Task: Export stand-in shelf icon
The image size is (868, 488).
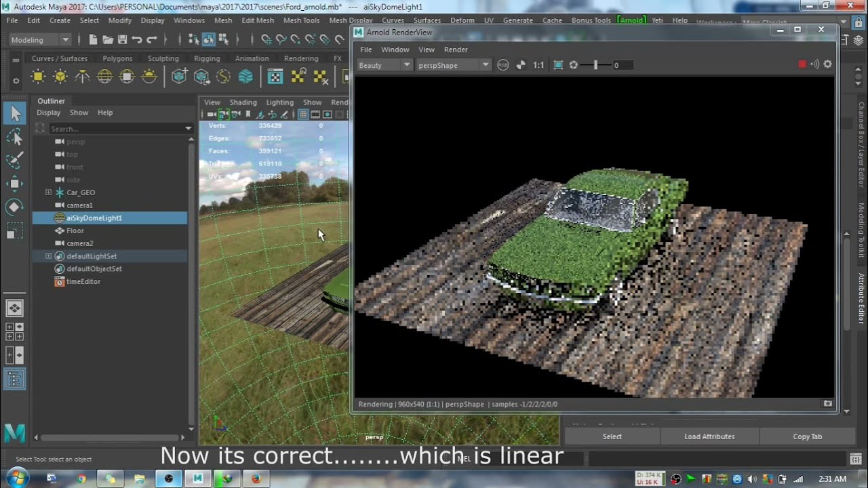Action: coord(201,77)
